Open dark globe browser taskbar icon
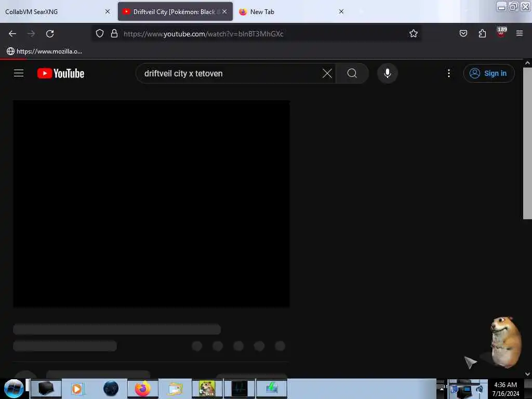Viewport: 532px width, 399px height. [x=111, y=389]
